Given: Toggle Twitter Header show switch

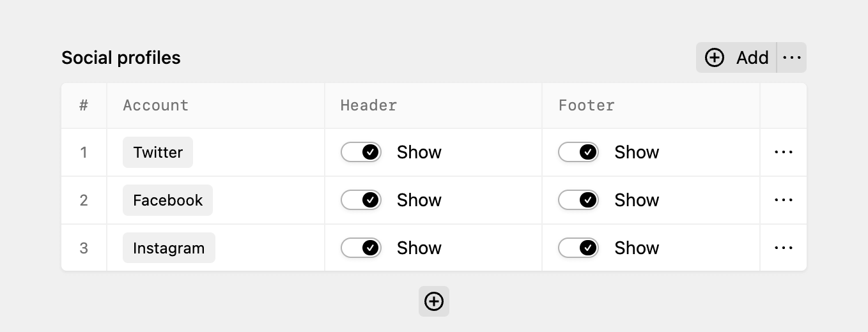Looking at the screenshot, I should pyautogui.click(x=361, y=152).
